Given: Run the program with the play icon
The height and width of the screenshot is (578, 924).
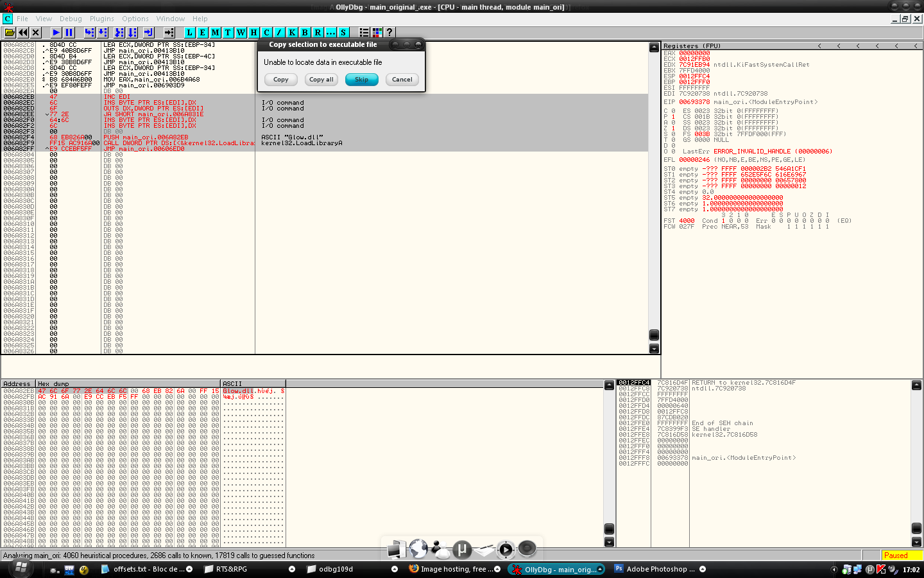Looking at the screenshot, I should [56, 32].
